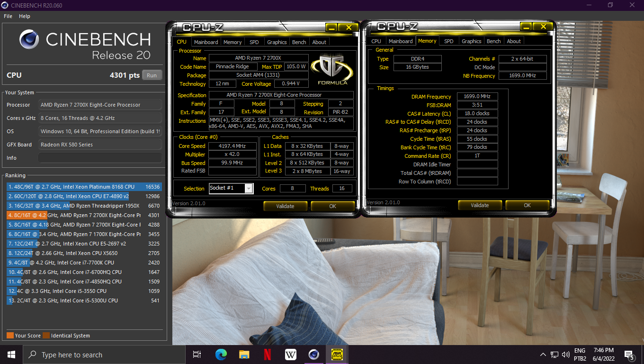Show hidden system tray icons
This screenshot has height=364, width=644.
click(543, 355)
